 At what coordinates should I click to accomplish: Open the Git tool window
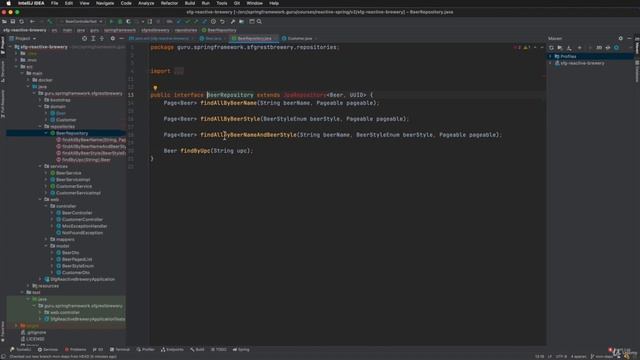98,350
